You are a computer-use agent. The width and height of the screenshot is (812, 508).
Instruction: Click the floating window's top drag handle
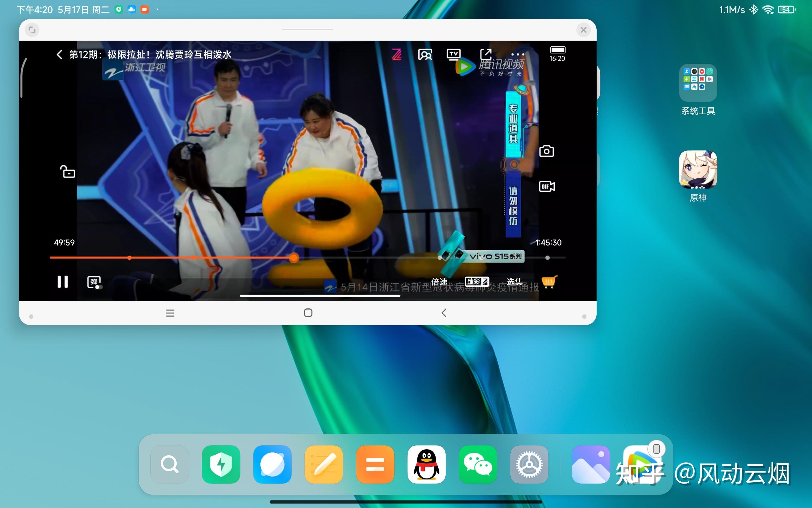pos(307,30)
